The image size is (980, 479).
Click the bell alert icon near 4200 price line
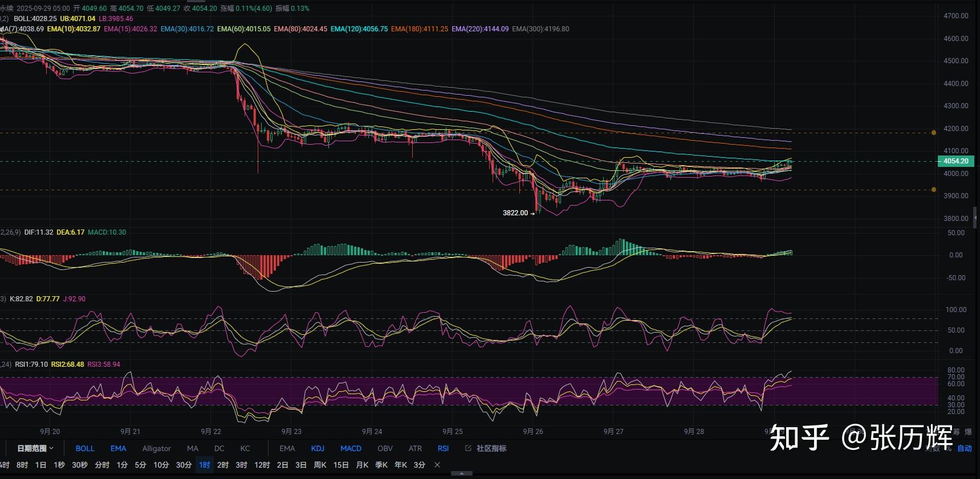tap(933, 133)
